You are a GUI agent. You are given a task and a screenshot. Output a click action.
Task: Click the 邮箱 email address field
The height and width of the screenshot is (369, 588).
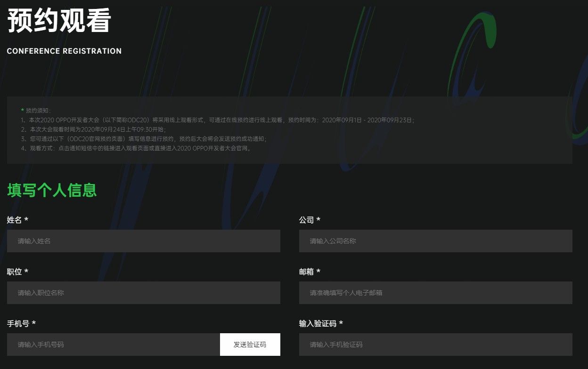(436, 293)
